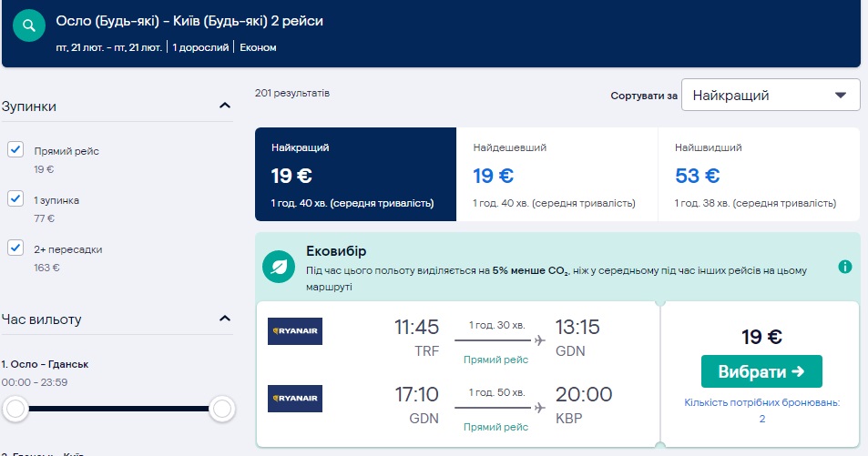Select the Найшвидший tab
868x456 pixels.
coord(758,174)
